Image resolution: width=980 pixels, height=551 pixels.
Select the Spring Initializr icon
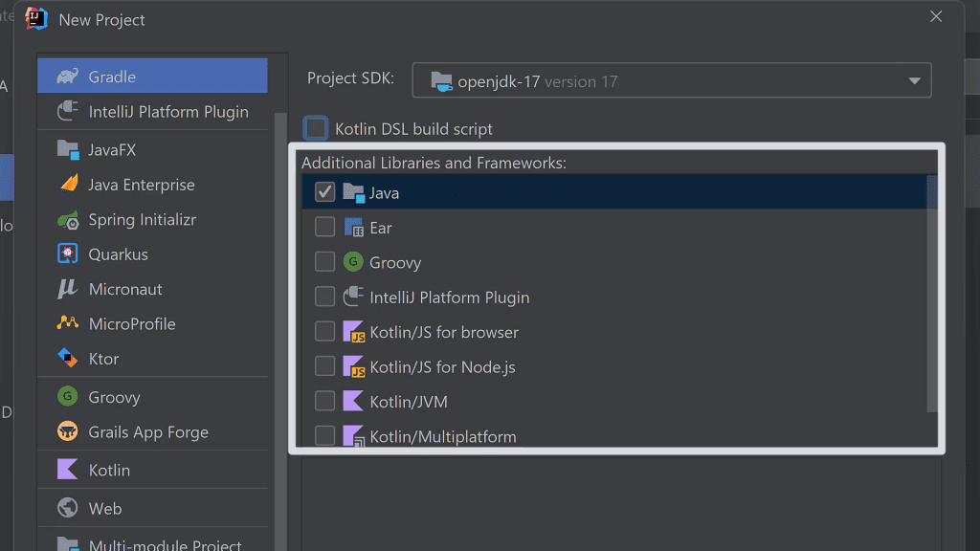(67, 219)
